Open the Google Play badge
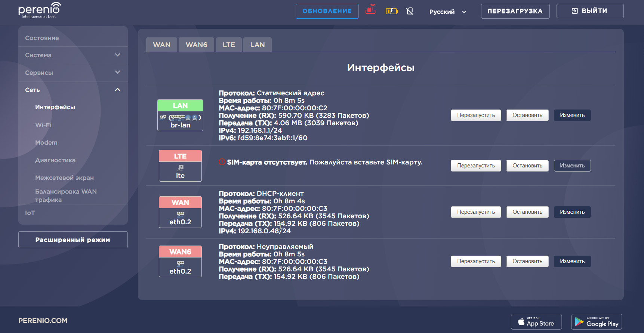 click(x=597, y=322)
